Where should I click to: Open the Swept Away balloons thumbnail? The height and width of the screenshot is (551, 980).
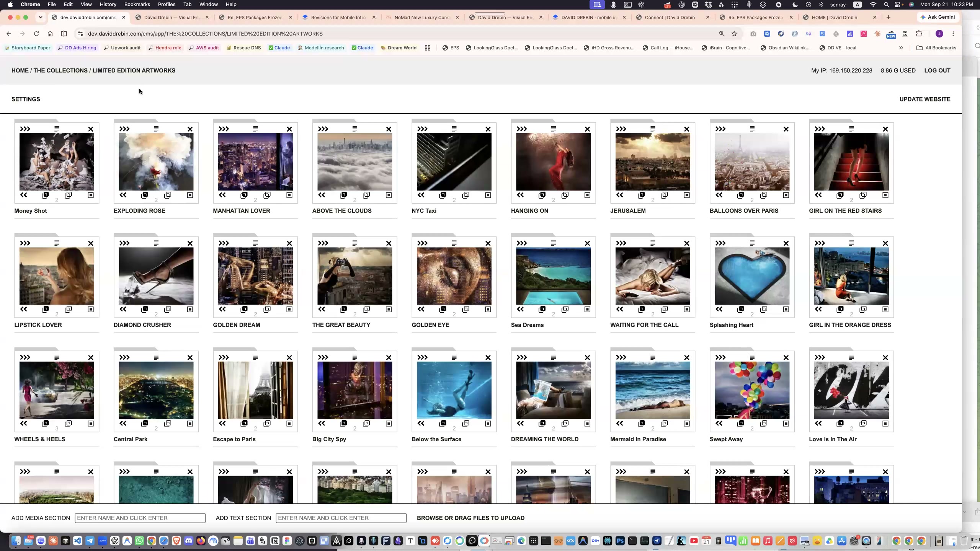[x=752, y=390]
